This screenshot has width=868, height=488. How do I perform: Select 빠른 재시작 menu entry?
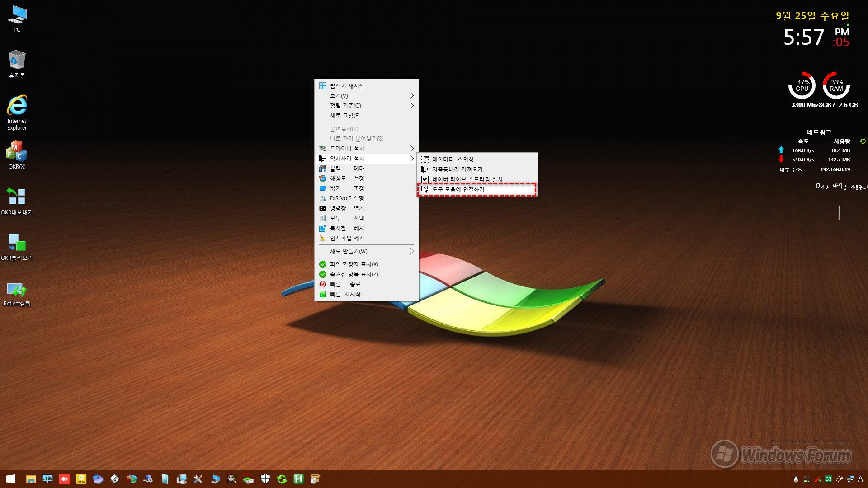[367, 294]
